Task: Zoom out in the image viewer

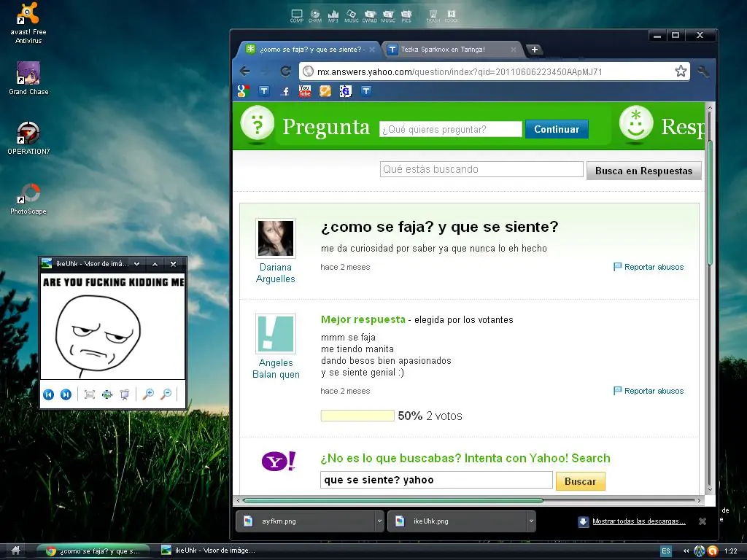Action: pyautogui.click(x=166, y=394)
